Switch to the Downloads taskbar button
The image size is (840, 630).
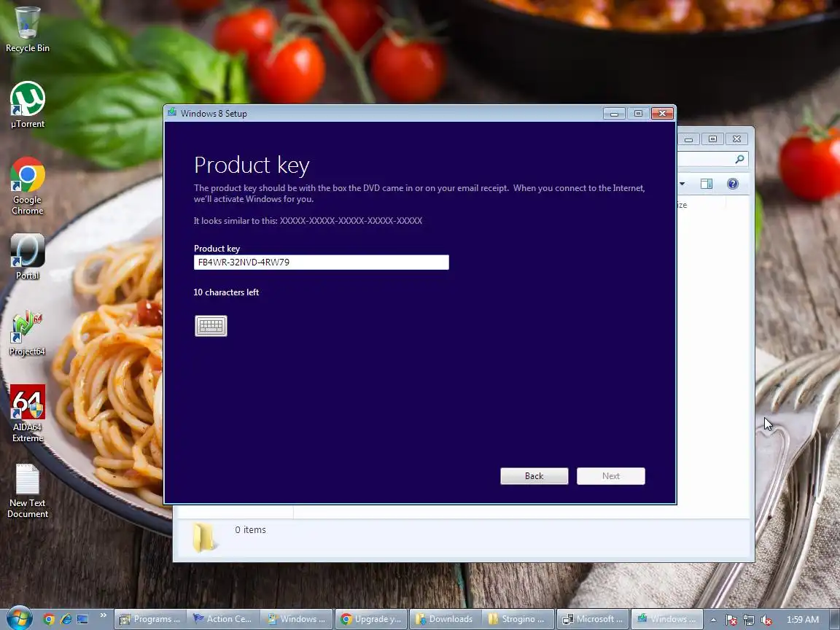click(x=446, y=619)
